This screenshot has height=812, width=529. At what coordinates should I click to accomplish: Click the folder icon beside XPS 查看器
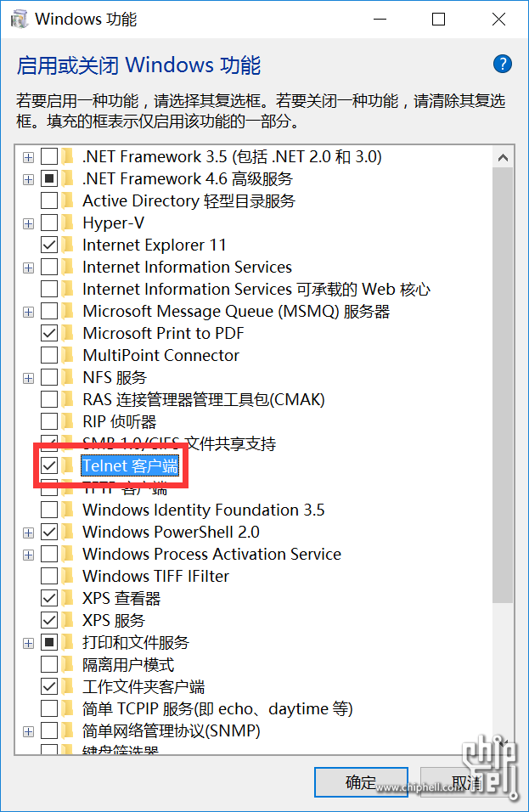point(68,599)
